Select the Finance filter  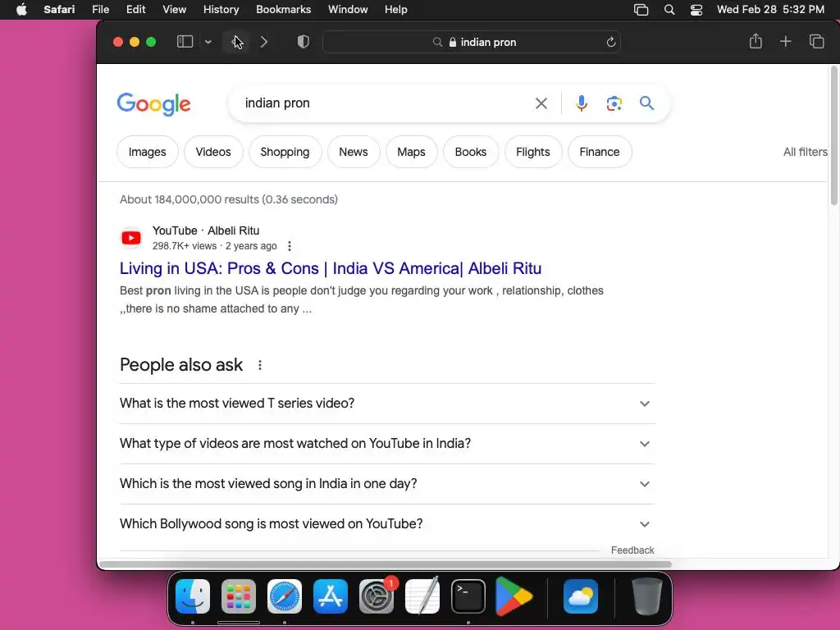click(x=600, y=152)
